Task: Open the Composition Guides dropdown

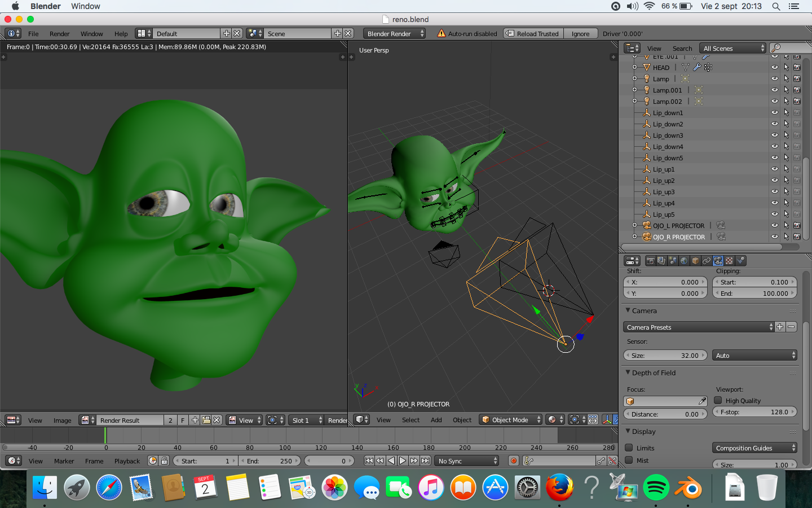Action: [x=754, y=448]
